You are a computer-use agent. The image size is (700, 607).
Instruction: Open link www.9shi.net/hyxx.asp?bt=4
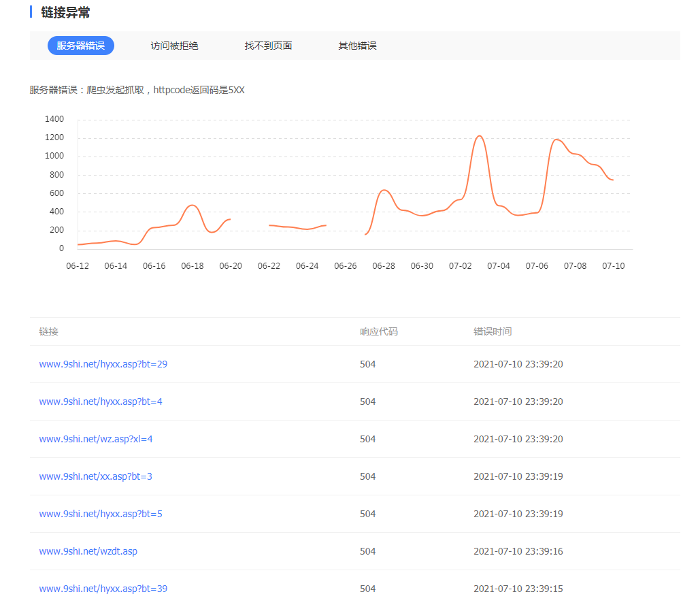[x=100, y=401]
